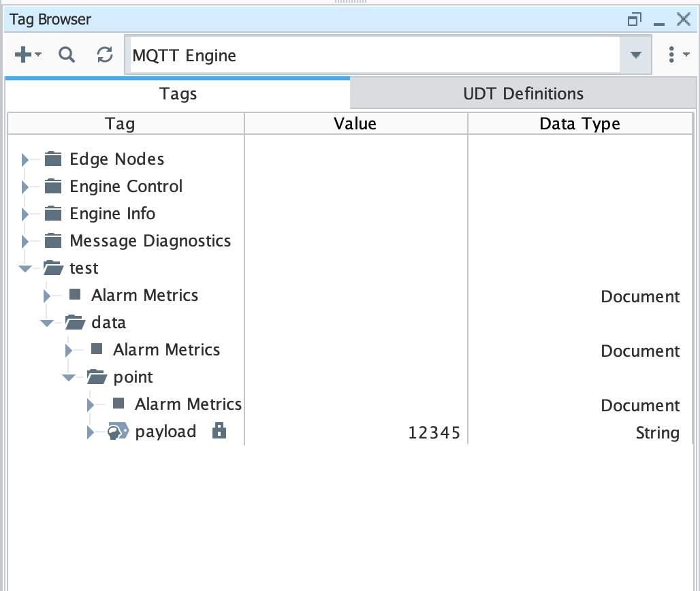Undock the Tag Browser panel
The image size is (700, 591).
pos(634,20)
